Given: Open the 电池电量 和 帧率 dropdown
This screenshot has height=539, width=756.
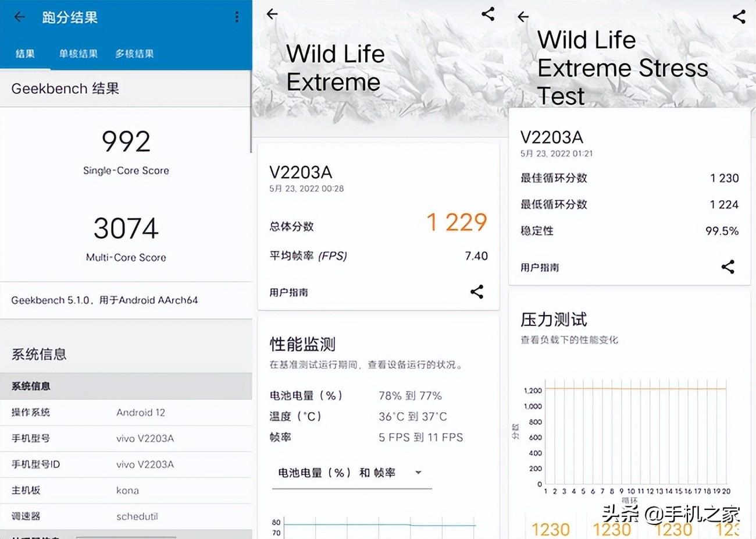Looking at the screenshot, I should point(351,473).
